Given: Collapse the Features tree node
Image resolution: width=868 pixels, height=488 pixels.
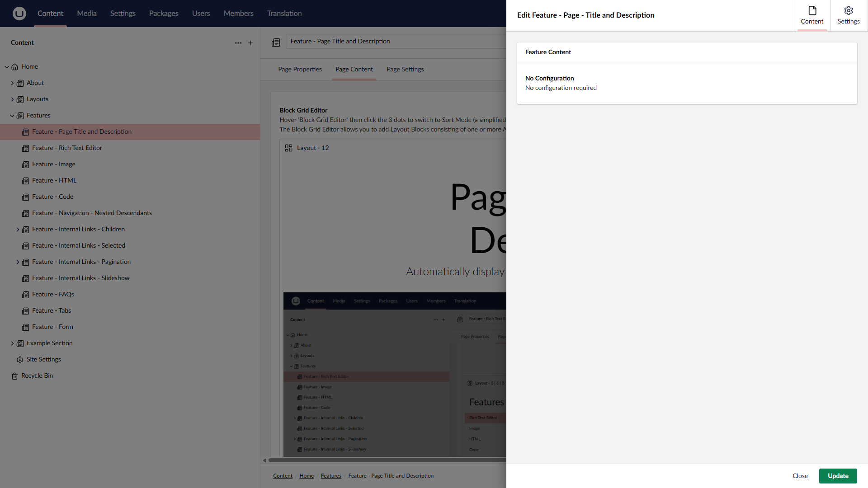Looking at the screenshot, I should [12, 116].
